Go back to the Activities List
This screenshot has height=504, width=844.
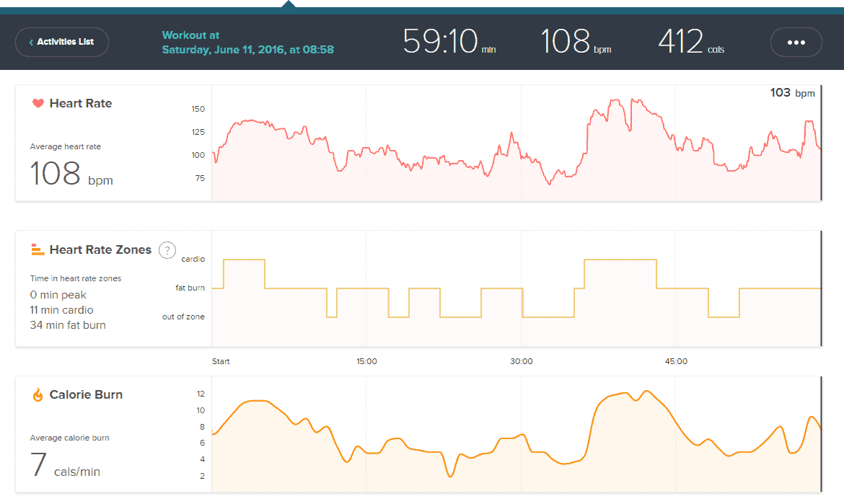coord(62,43)
